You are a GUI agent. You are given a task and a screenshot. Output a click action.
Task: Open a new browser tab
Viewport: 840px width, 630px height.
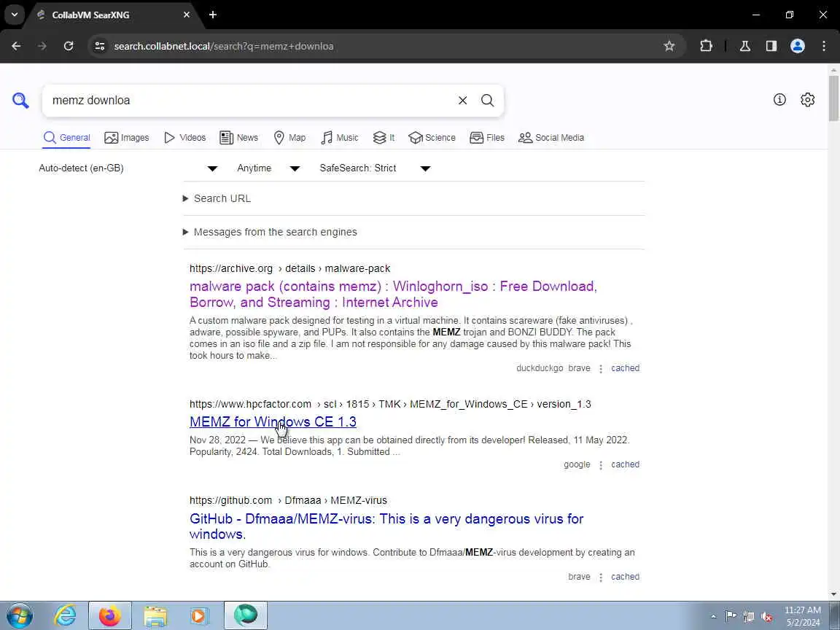pyautogui.click(x=213, y=15)
